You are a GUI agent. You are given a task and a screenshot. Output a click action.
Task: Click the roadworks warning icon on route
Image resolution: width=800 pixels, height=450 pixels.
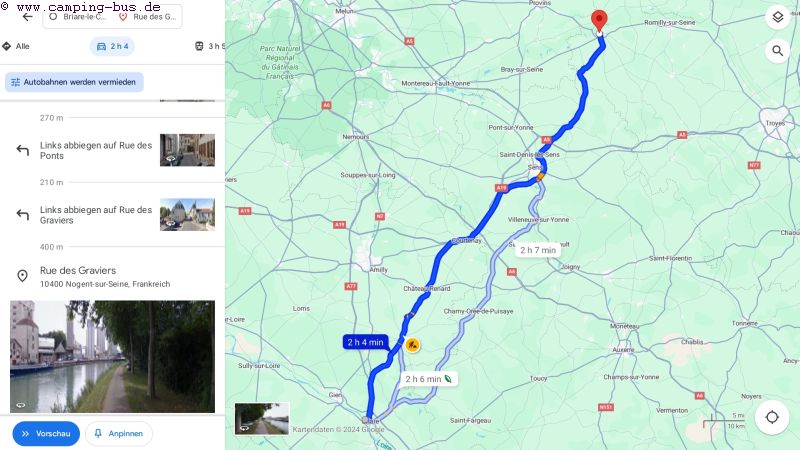click(412, 345)
